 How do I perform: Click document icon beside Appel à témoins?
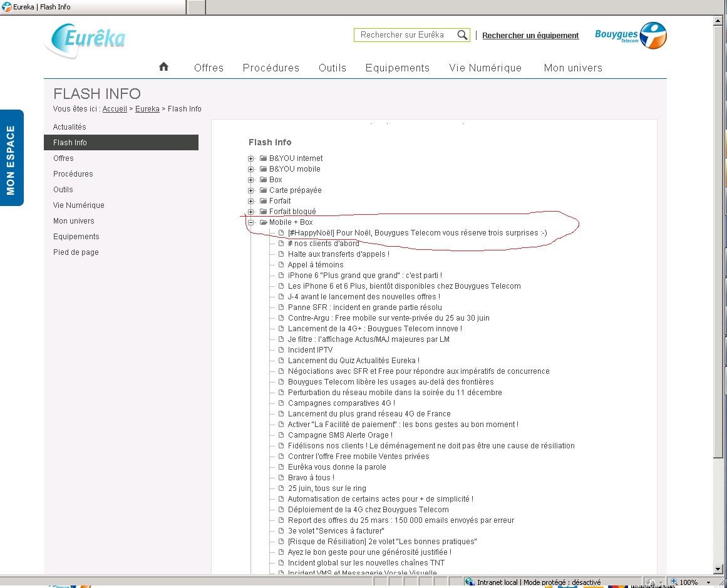pyautogui.click(x=281, y=265)
